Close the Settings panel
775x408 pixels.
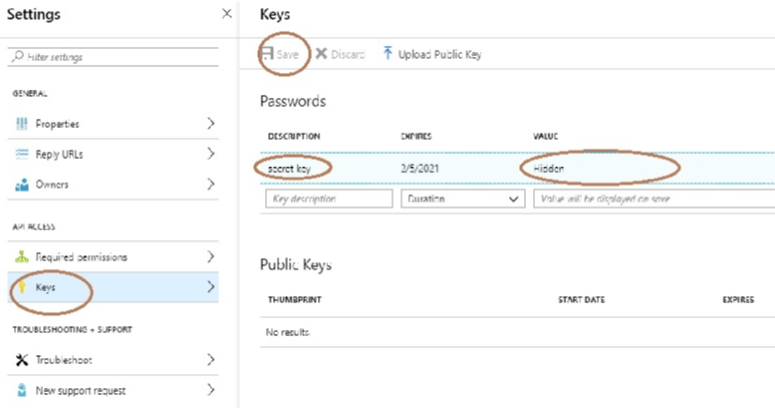(x=227, y=14)
